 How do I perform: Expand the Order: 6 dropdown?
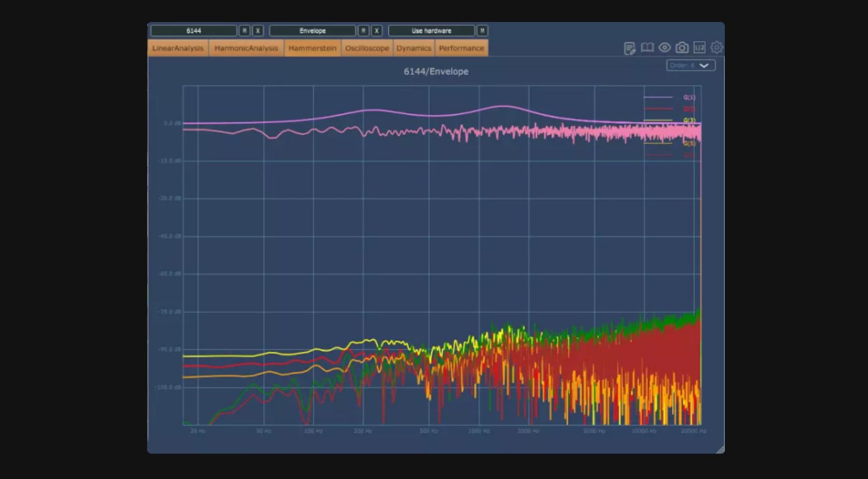[690, 65]
